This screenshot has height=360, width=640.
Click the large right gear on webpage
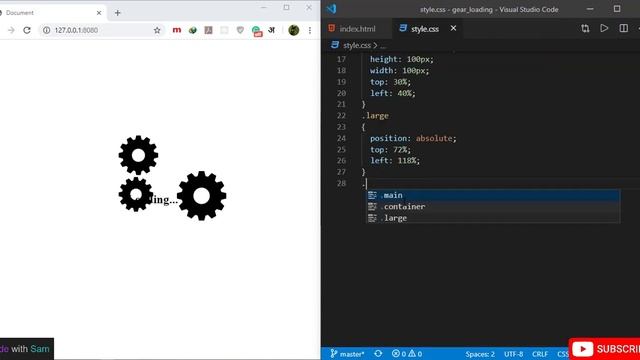pyautogui.click(x=202, y=196)
